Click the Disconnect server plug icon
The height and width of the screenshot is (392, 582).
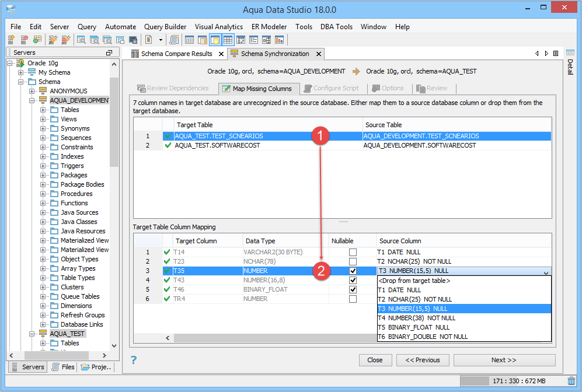point(66,39)
